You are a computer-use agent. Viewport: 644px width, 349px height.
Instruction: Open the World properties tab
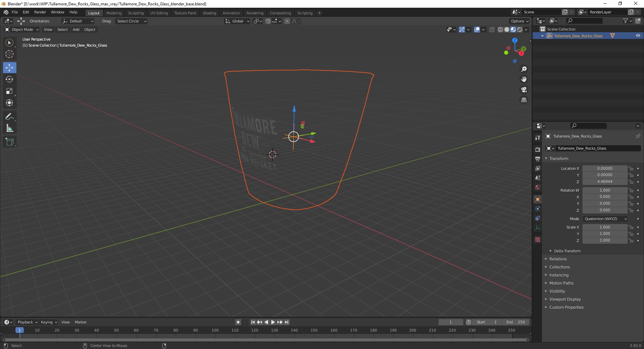538,187
